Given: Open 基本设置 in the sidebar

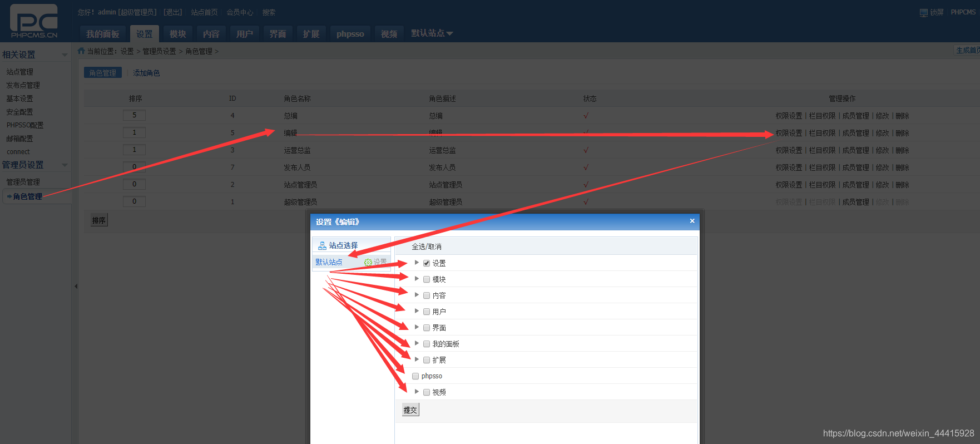Looking at the screenshot, I should (20, 98).
